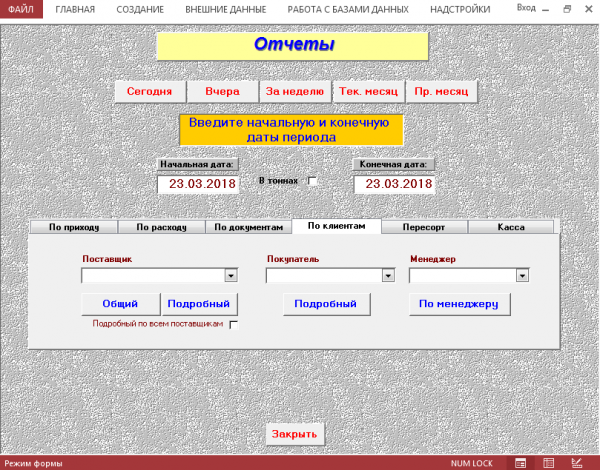
Task: Toggle the 'В тоннах' checkbox
Action: [x=312, y=181]
